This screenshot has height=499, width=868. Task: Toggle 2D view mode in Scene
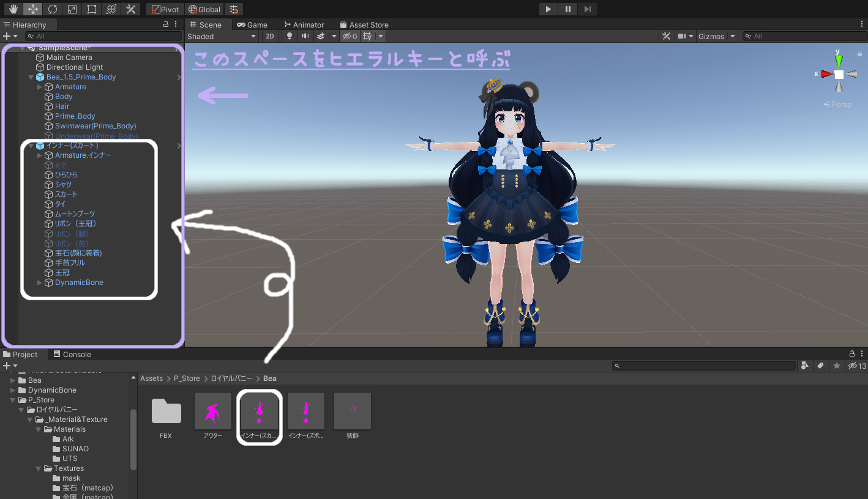269,36
